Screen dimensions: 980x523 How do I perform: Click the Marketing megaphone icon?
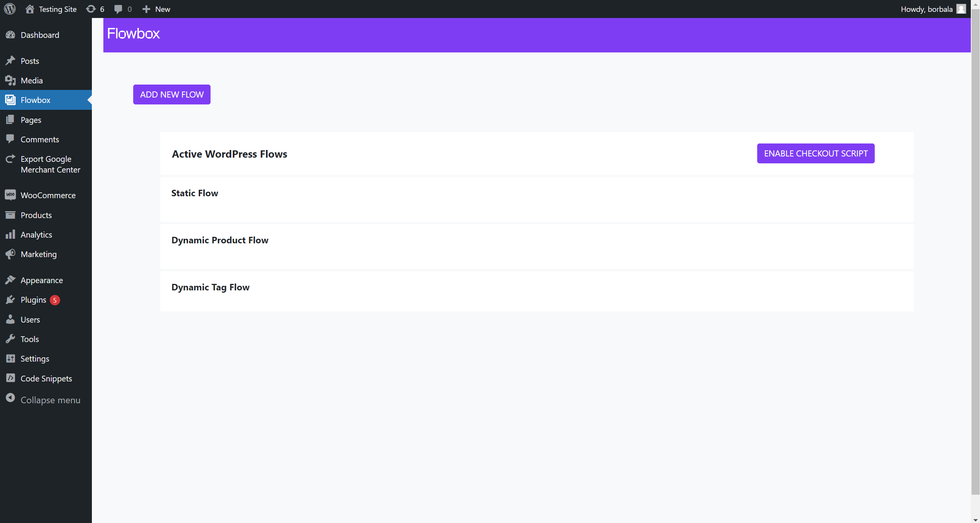(x=10, y=254)
